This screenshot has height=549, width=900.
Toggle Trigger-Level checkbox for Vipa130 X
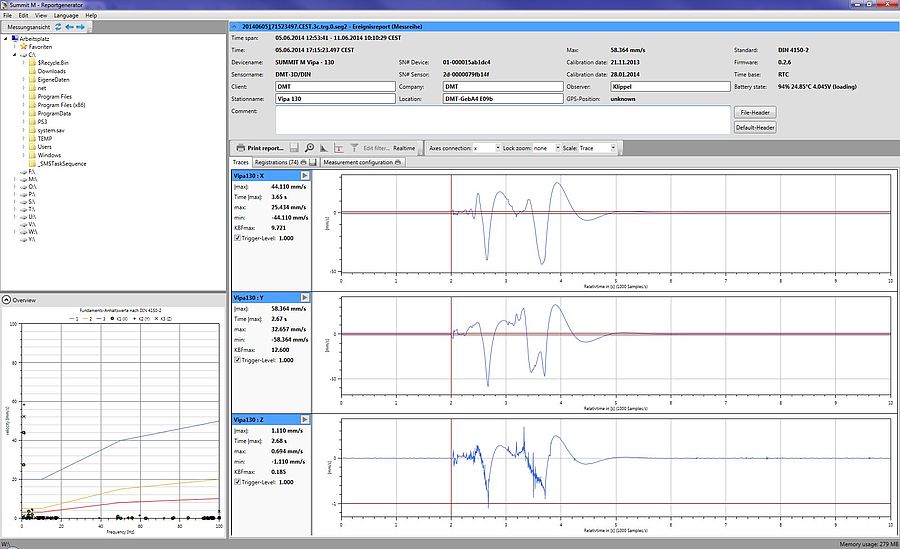pos(236,238)
